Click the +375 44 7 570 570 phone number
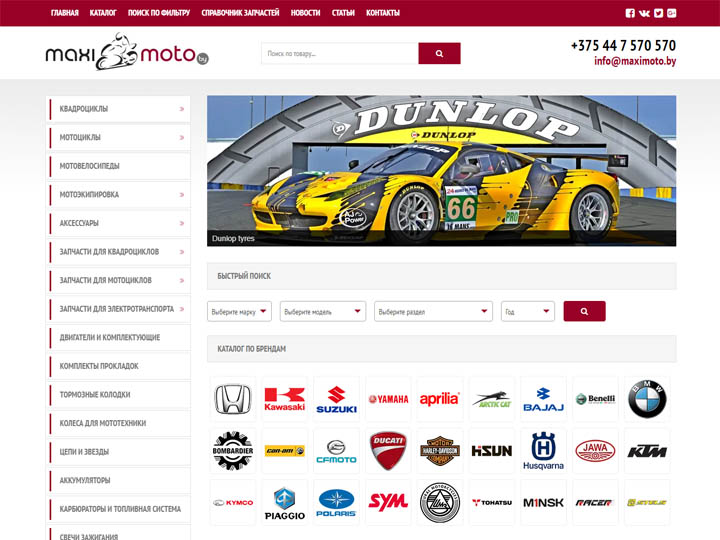Screen dimensions: 720x540 pyautogui.click(x=623, y=45)
